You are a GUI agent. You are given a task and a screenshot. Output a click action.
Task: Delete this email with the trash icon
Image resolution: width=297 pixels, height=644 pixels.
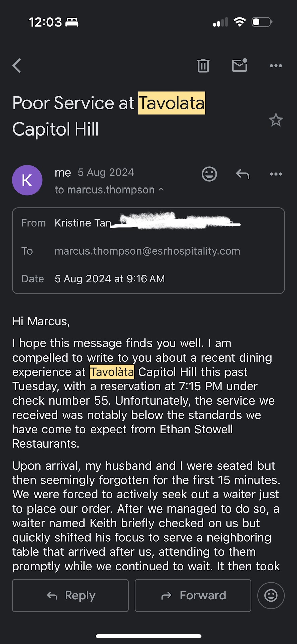click(203, 66)
